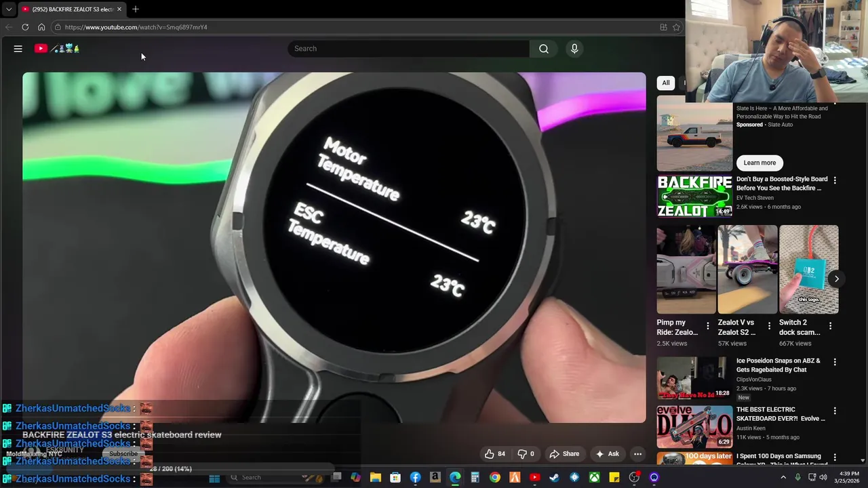
Task: Share the BACKFIRE ZEALOT S3 video
Action: click(x=564, y=454)
